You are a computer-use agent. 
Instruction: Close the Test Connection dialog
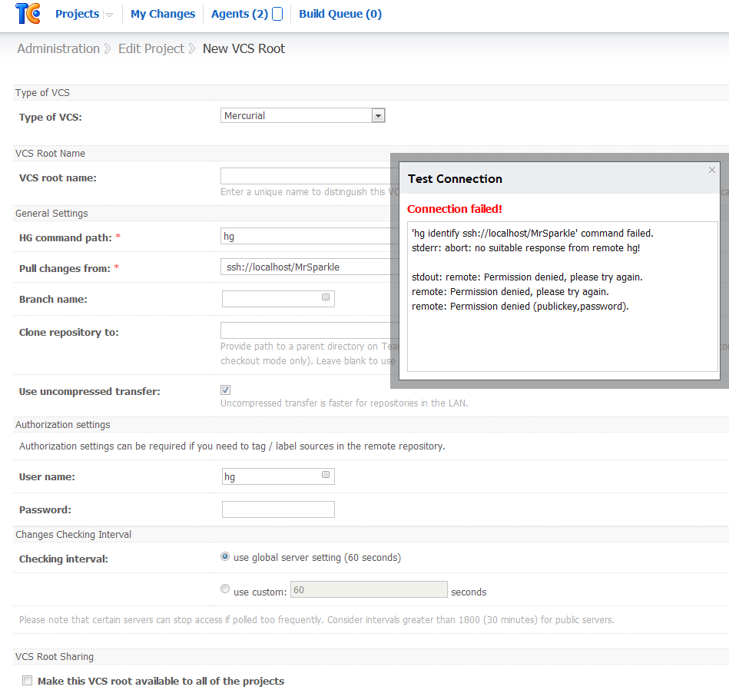(x=712, y=170)
